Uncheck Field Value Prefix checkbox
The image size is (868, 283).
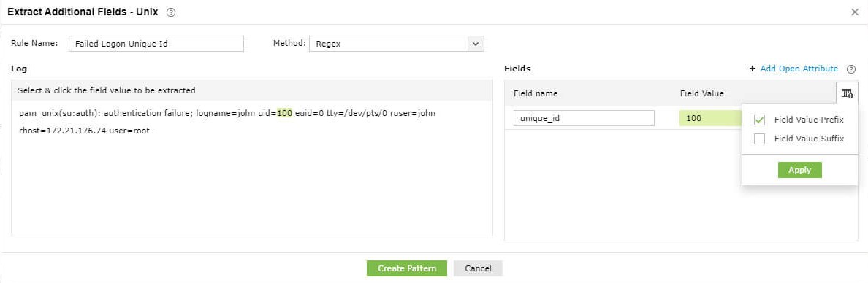click(x=760, y=120)
